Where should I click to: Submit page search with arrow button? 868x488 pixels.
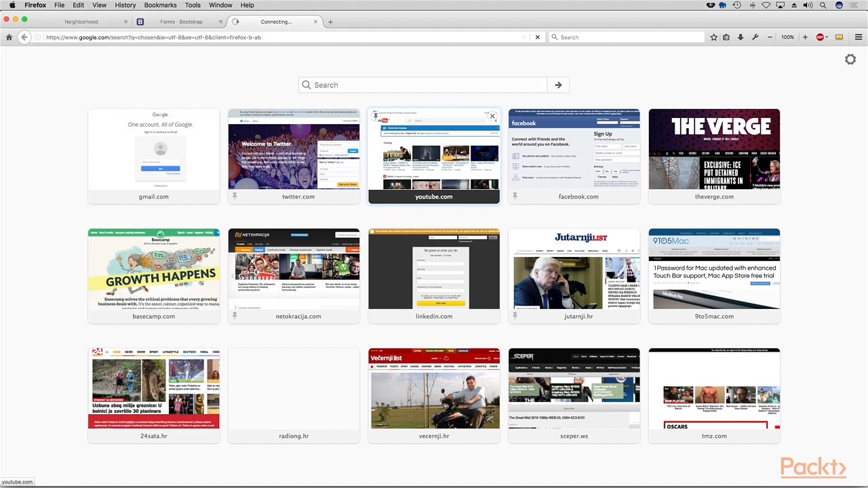click(558, 85)
